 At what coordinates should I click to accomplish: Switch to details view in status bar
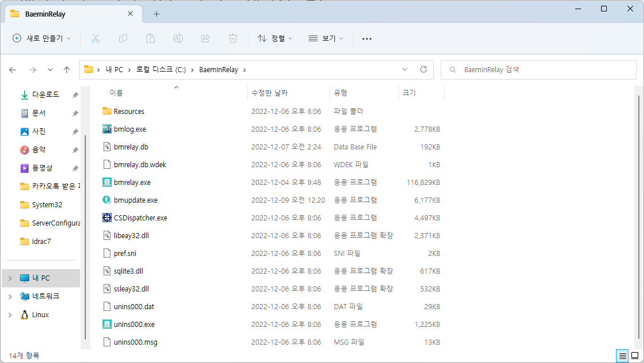(623, 356)
